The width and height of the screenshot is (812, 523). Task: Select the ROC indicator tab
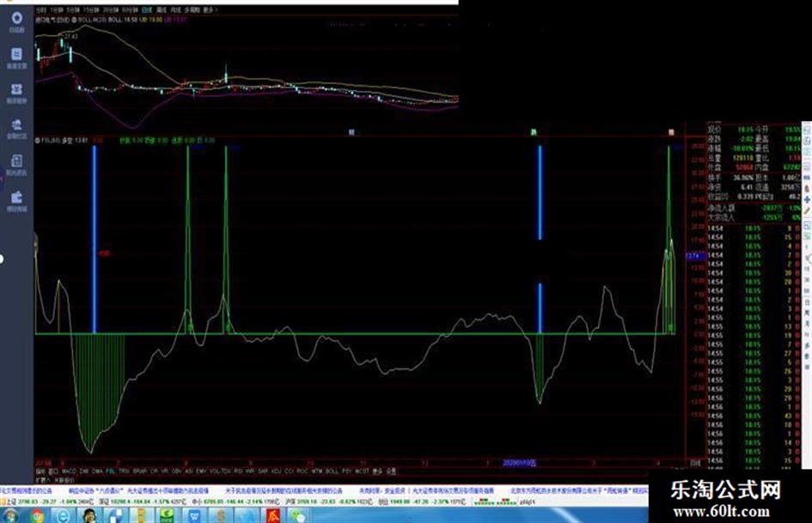[302, 471]
